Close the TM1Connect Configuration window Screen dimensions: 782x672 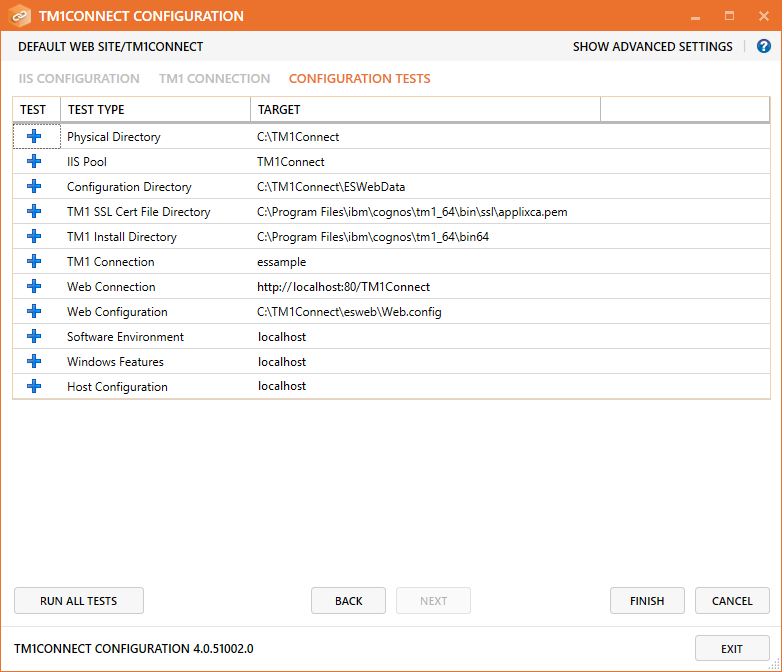pos(764,16)
